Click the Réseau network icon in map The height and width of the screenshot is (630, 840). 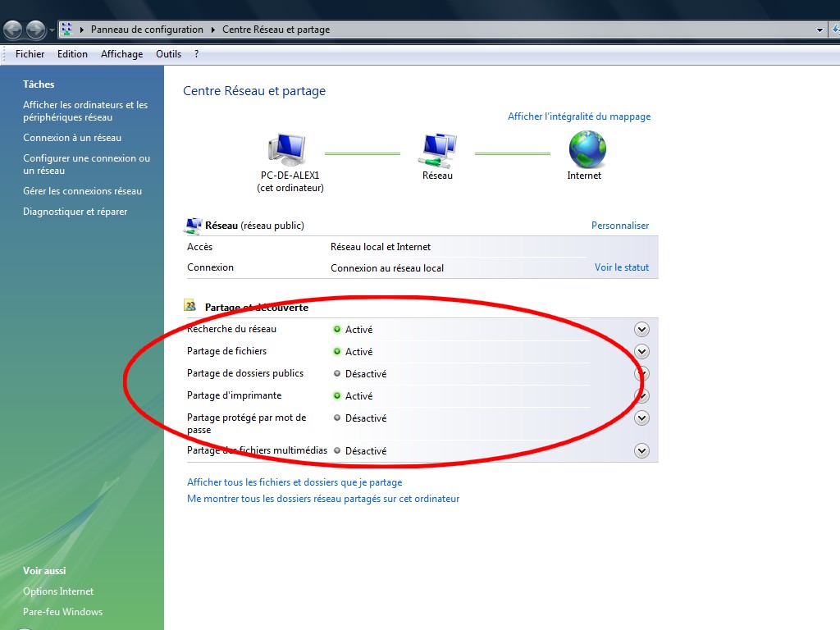tap(437, 149)
